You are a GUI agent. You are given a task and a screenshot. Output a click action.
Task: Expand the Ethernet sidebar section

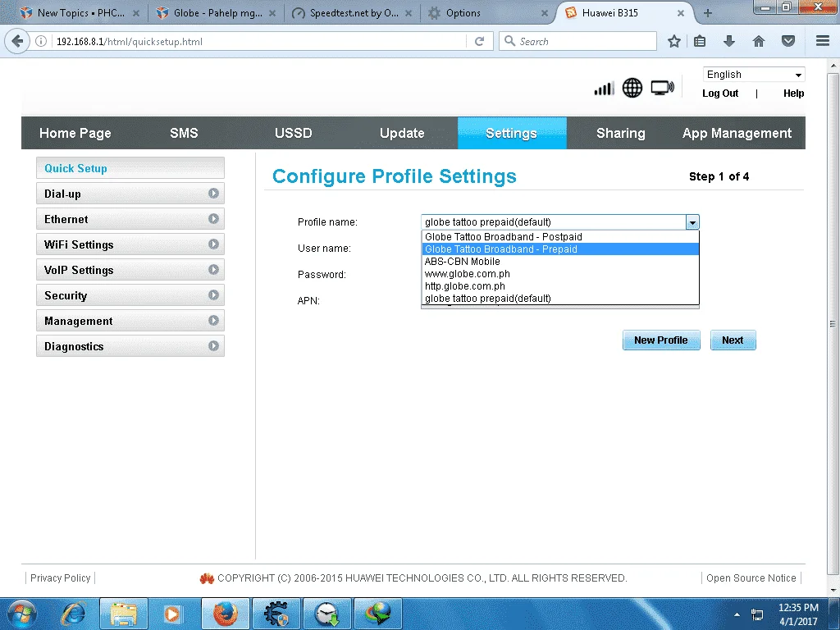tap(130, 218)
